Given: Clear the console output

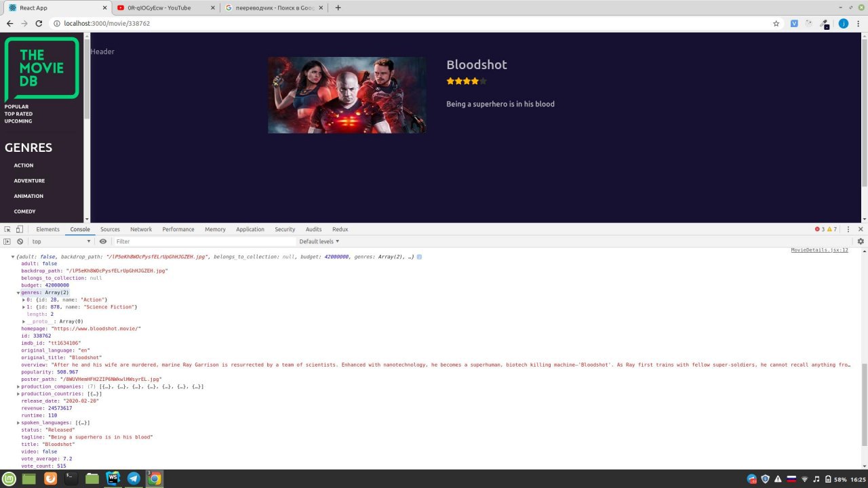Looking at the screenshot, I should [x=20, y=241].
